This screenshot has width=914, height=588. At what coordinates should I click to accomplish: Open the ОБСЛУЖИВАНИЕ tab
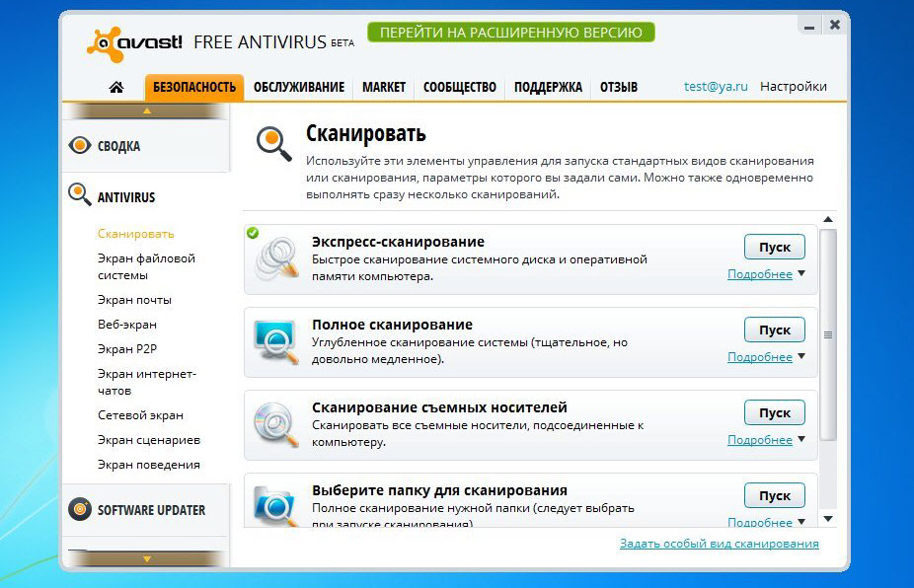298,88
